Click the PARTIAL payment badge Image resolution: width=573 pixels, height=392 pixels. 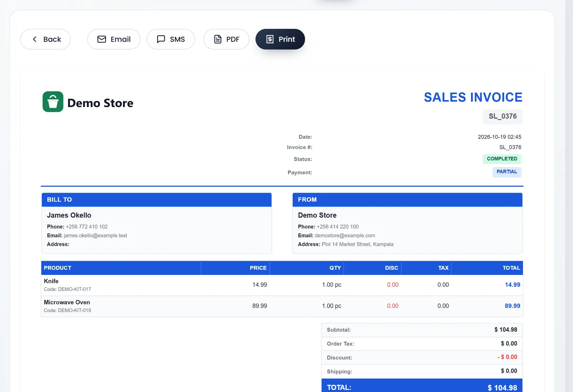[507, 172]
